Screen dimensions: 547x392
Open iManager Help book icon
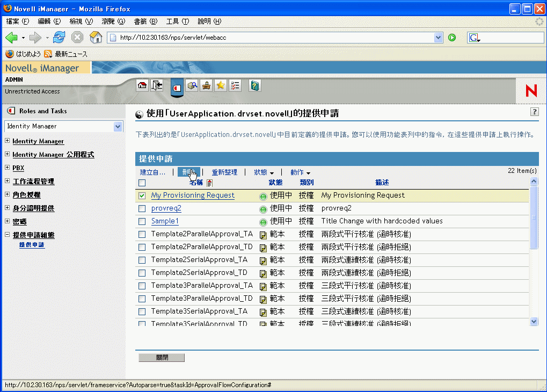pos(255,85)
